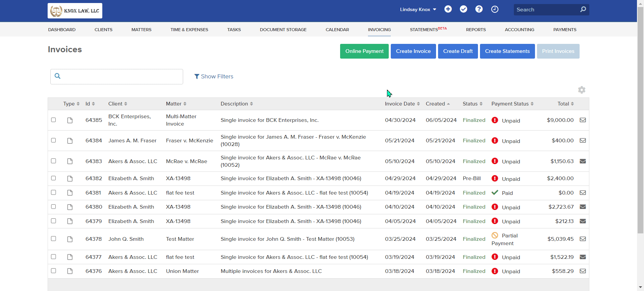Select checkbox for invoice 64381
Image resolution: width=644 pixels, height=291 pixels.
[53, 192]
